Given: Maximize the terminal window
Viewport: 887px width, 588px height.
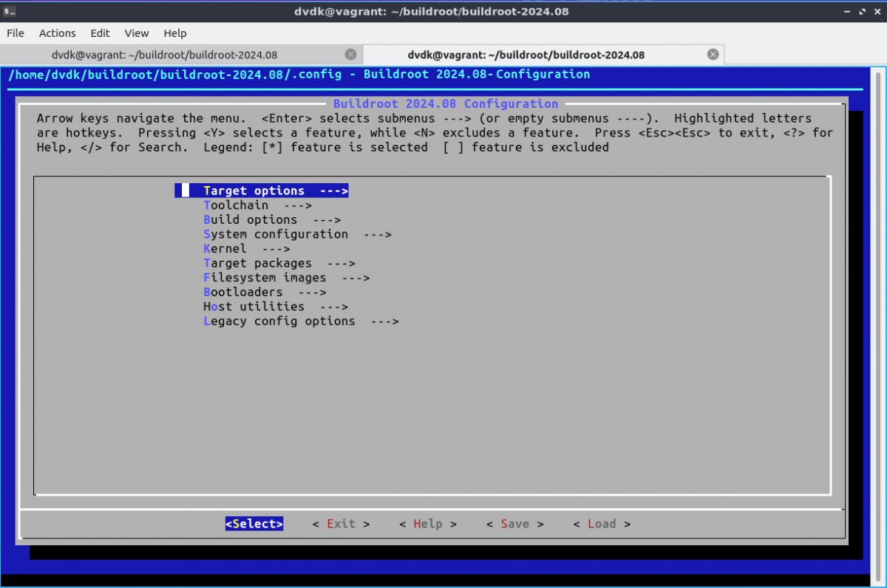Looking at the screenshot, I should tap(862, 12).
